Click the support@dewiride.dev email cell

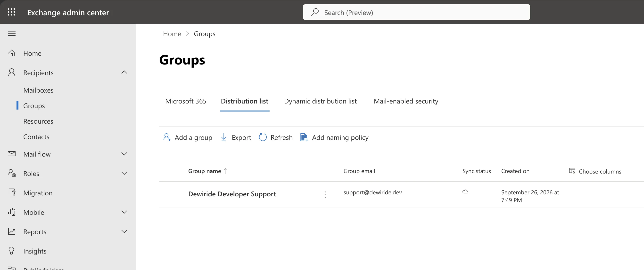tap(372, 192)
